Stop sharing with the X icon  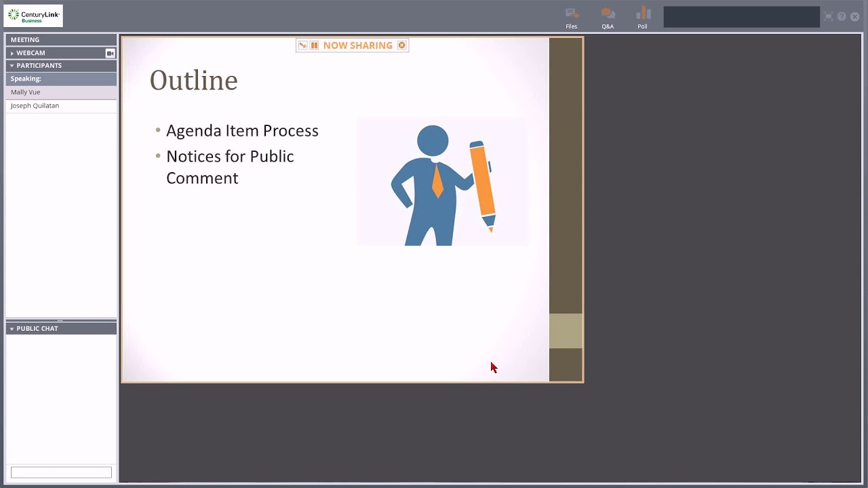(x=401, y=45)
